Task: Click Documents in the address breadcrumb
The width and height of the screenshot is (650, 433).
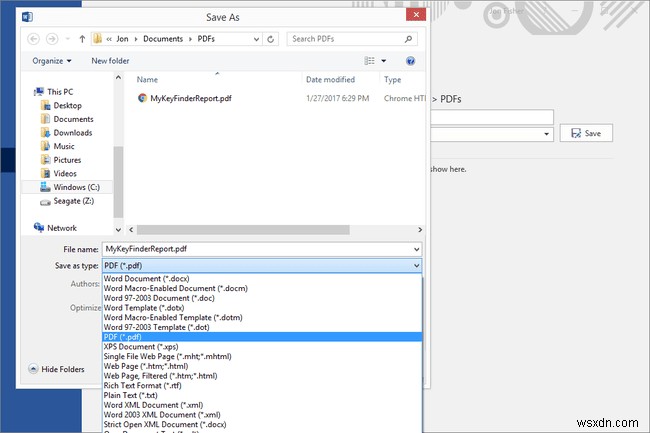Action: click(163, 39)
